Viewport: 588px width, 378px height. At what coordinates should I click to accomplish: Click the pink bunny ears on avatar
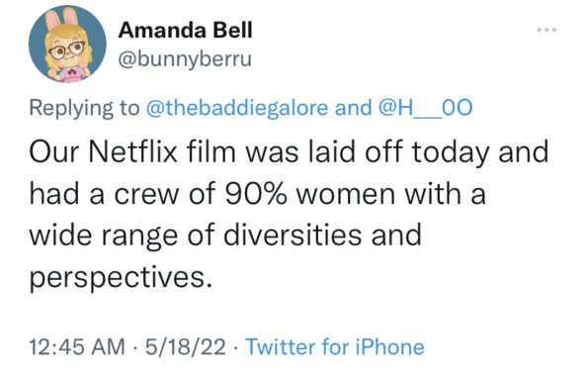click(x=62, y=18)
